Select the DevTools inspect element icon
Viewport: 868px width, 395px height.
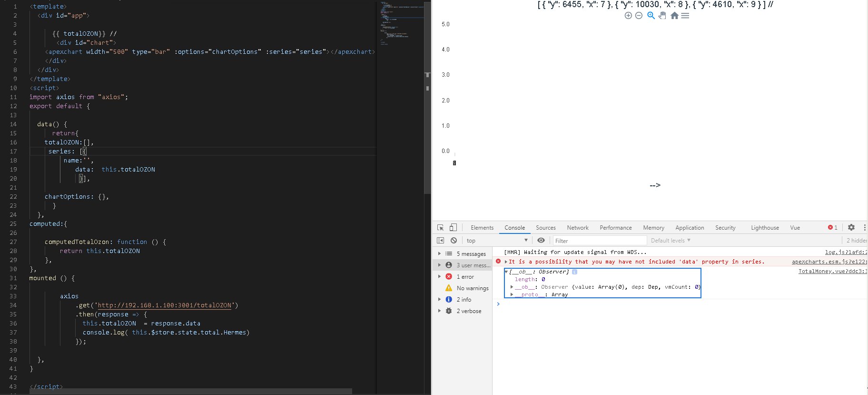pos(440,228)
